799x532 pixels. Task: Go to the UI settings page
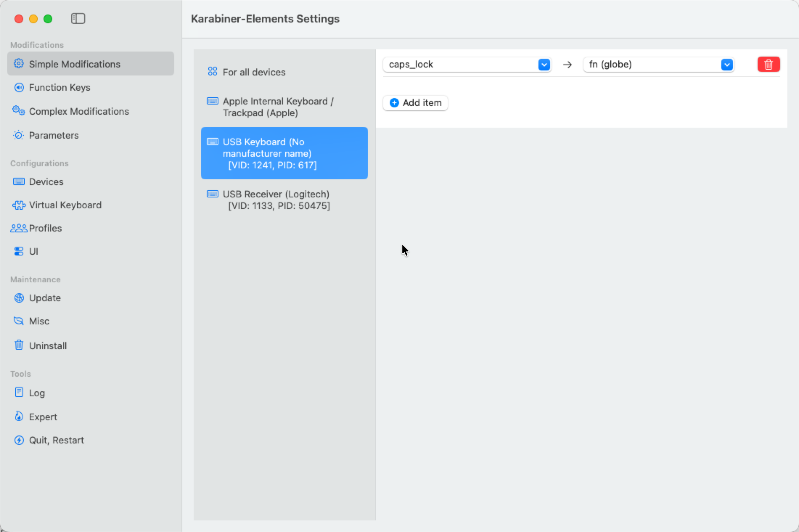pos(33,251)
